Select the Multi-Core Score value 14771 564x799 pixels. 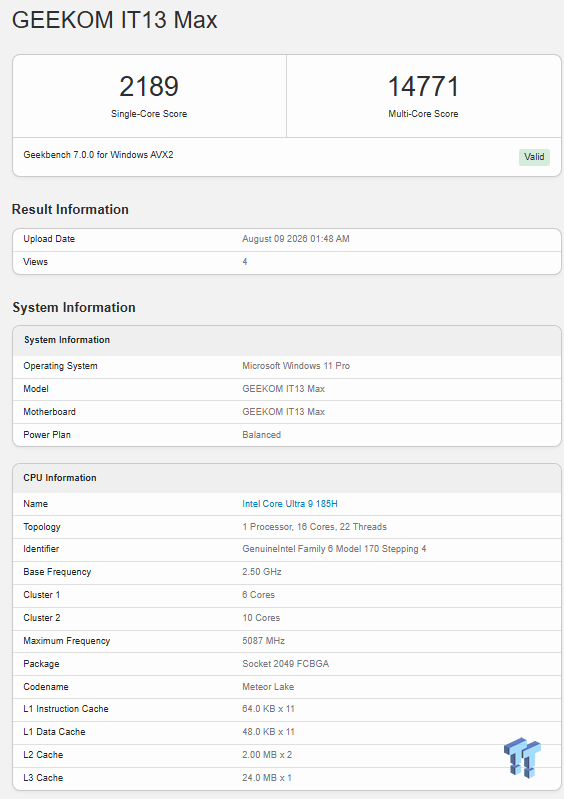tap(423, 86)
